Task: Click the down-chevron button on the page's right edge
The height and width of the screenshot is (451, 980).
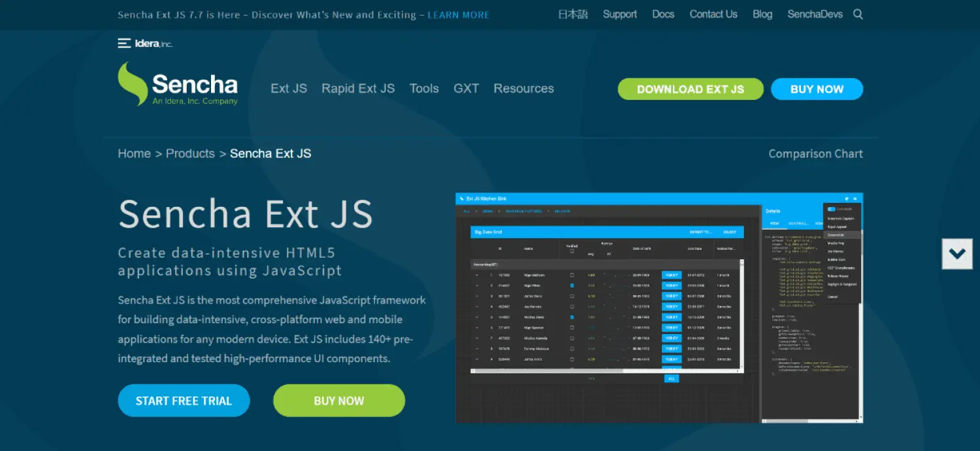Action: 956,255
